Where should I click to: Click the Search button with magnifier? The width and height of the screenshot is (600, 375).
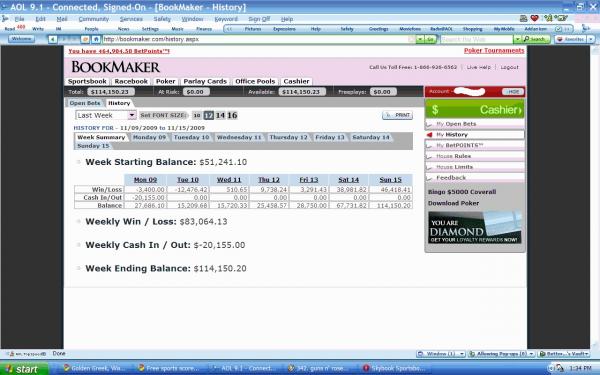click(x=535, y=39)
